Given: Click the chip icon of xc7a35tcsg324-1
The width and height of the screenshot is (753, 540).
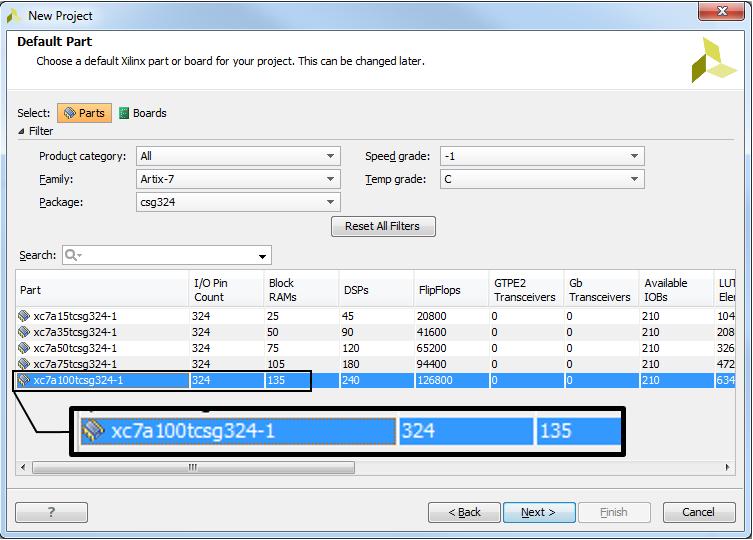Looking at the screenshot, I should pos(24,332).
